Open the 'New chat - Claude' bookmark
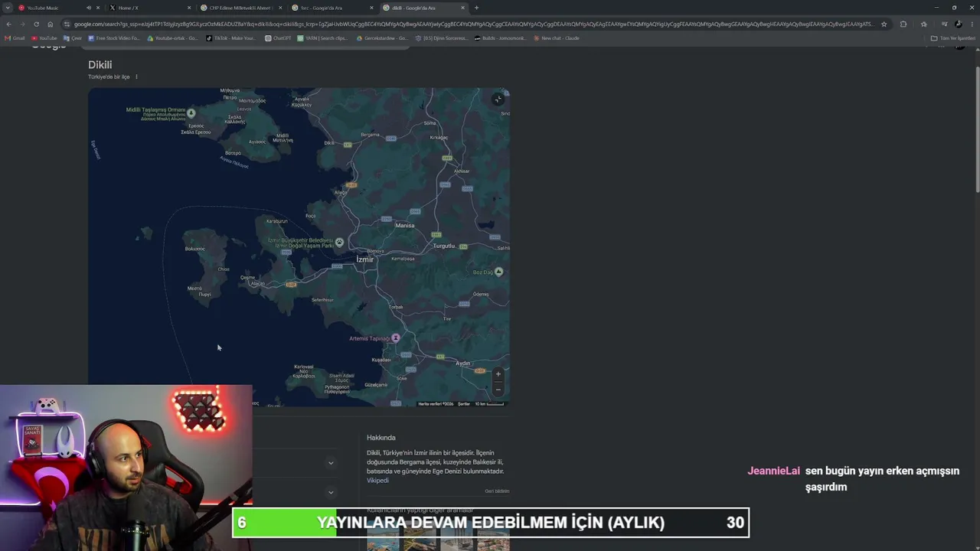Screen dimensions: 980x551 point(557,38)
